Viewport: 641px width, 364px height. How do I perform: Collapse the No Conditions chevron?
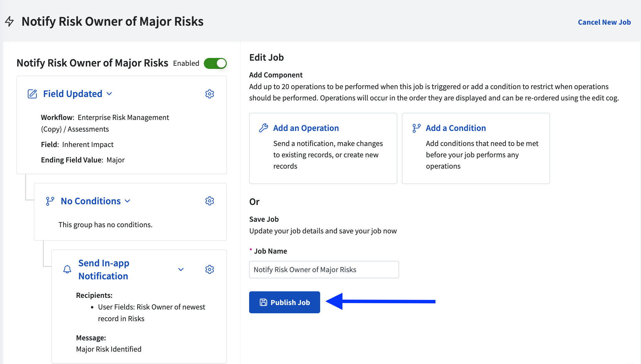coord(128,201)
